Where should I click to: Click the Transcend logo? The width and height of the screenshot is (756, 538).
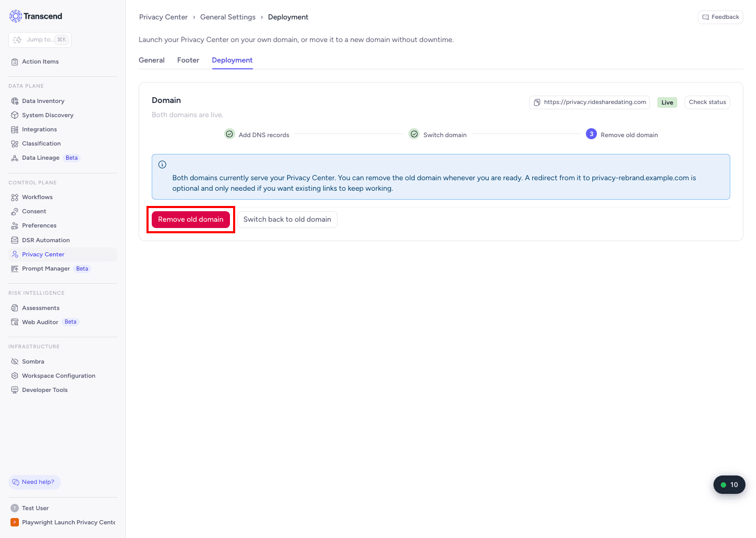pos(36,16)
